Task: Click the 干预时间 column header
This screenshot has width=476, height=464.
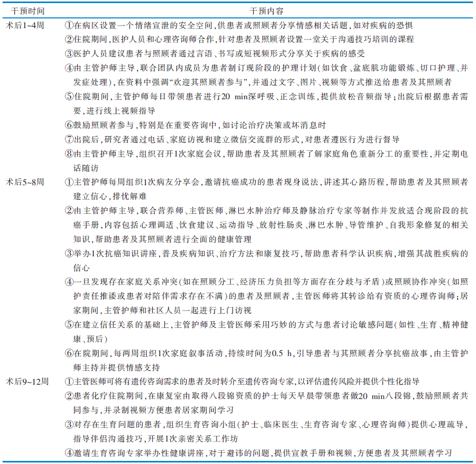Action: click(x=24, y=10)
